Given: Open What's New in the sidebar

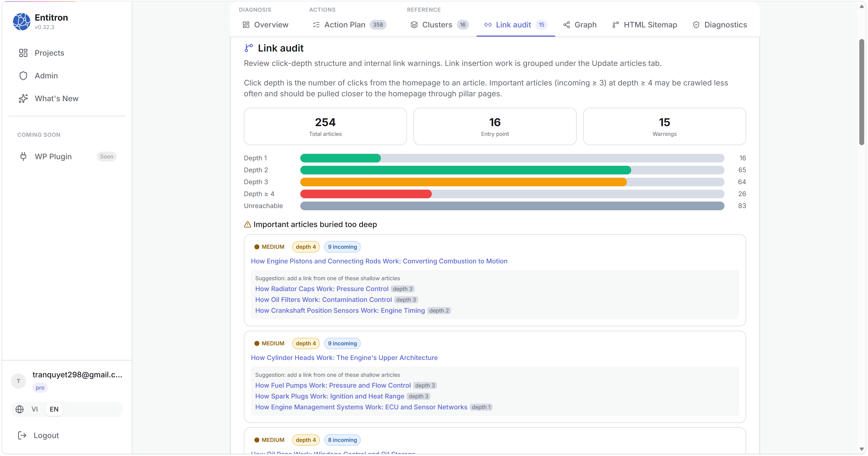Looking at the screenshot, I should coord(67,98).
